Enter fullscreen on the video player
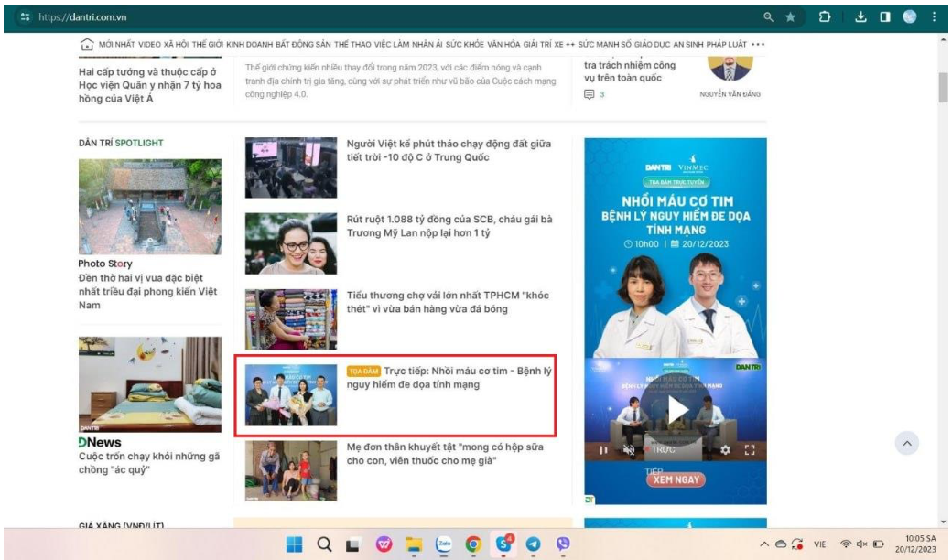The height and width of the screenshot is (560, 952). [x=750, y=450]
